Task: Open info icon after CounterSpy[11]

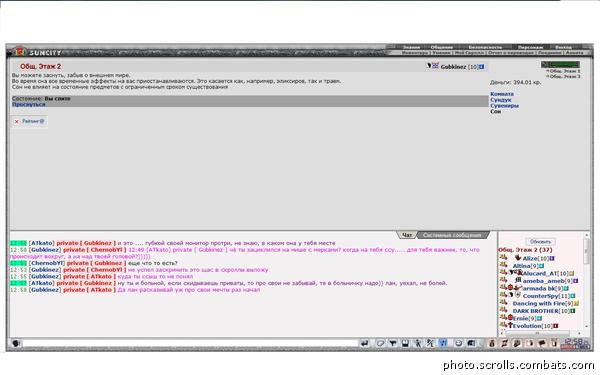Action: click(x=573, y=296)
